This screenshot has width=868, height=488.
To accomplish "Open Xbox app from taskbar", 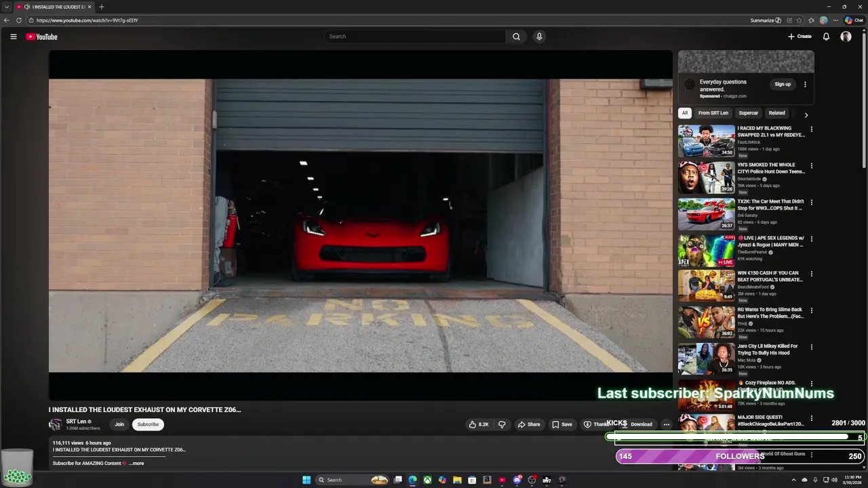I will click(427, 480).
